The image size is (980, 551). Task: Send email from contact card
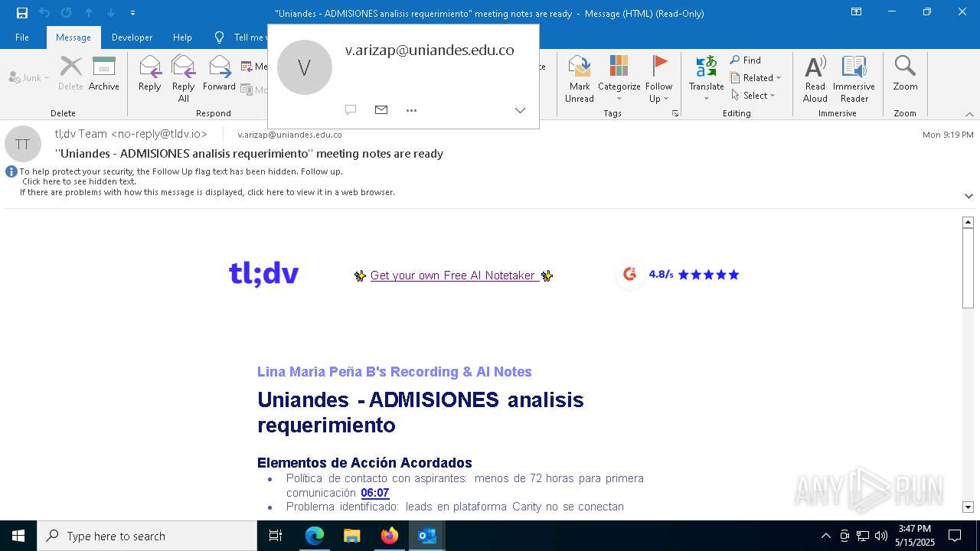coord(381,110)
